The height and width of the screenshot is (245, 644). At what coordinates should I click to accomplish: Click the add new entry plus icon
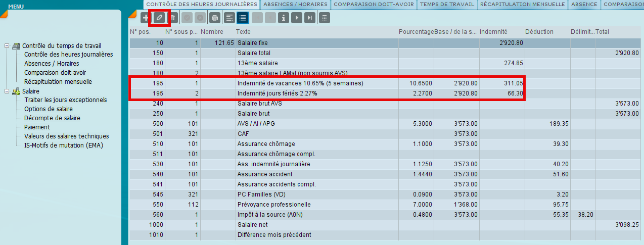[x=146, y=18]
